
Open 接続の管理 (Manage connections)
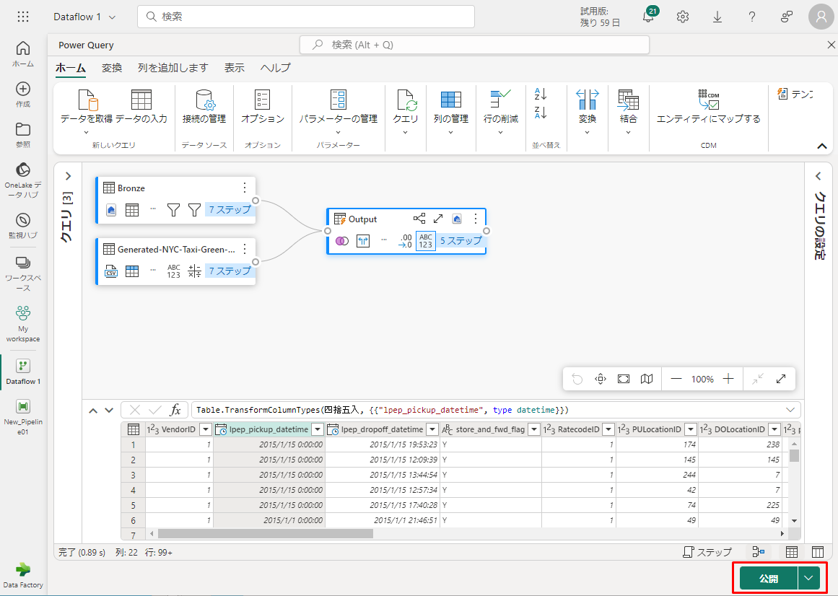pyautogui.click(x=204, y=106)
